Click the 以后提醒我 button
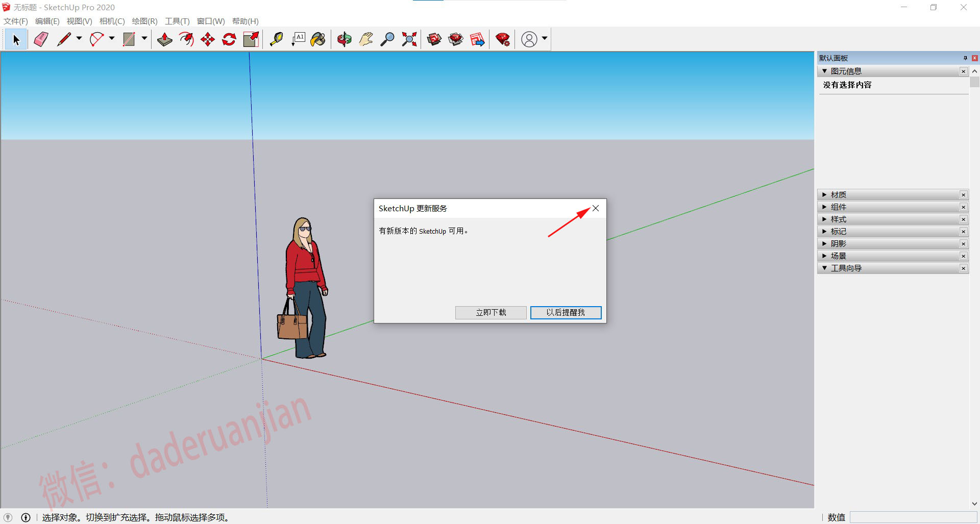Image resolution: width=980 pixels, height=524 pixels. (x=566, y=313)
